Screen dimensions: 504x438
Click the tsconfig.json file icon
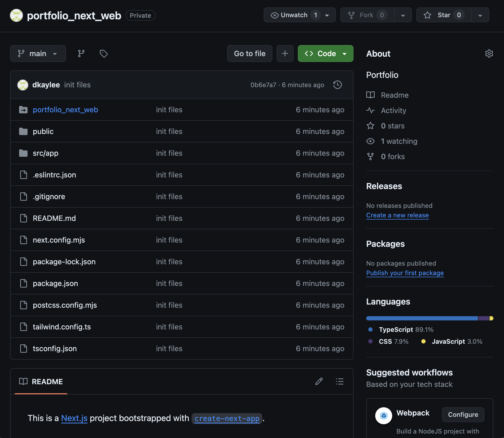tap(24, 348)
